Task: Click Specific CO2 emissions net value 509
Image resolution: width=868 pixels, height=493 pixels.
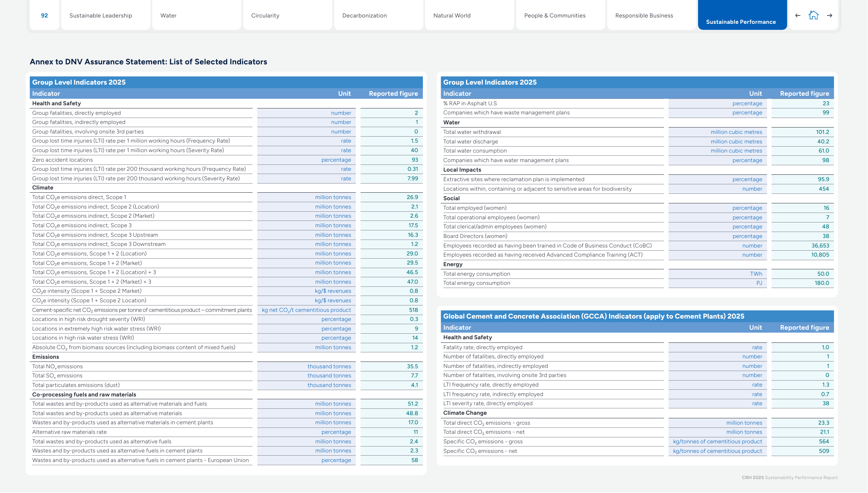Action: (824, 451)
